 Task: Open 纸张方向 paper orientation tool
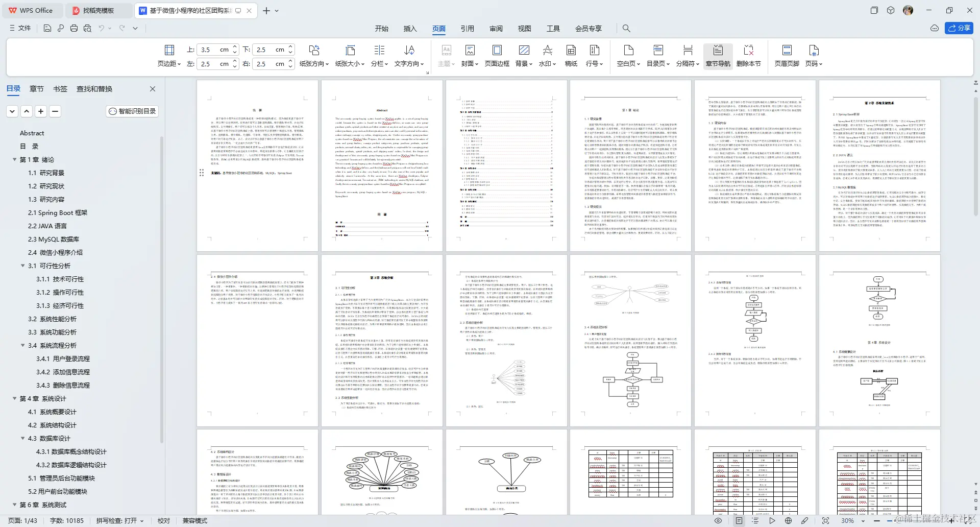tap(314, 56)
